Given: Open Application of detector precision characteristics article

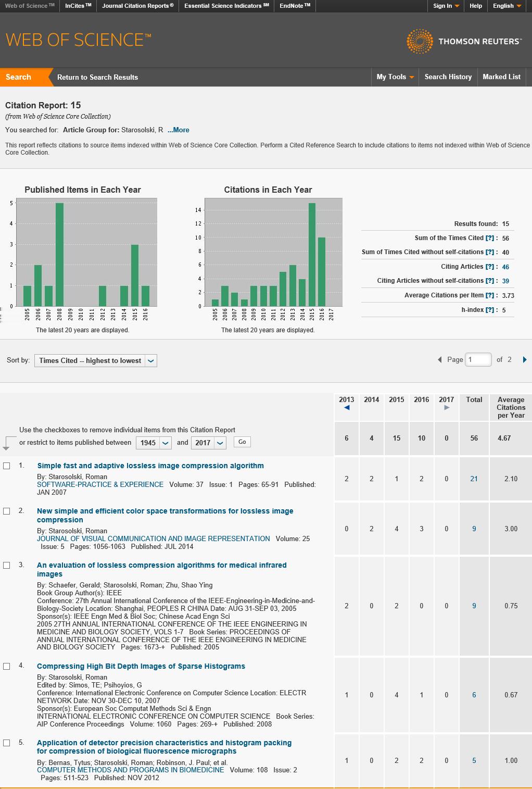Looking at the screenshot, I should tap(164, 747).
